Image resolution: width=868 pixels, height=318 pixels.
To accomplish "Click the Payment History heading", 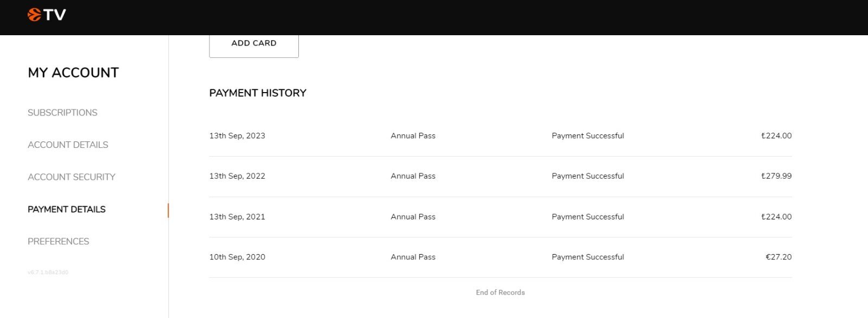I will (258, 93).
